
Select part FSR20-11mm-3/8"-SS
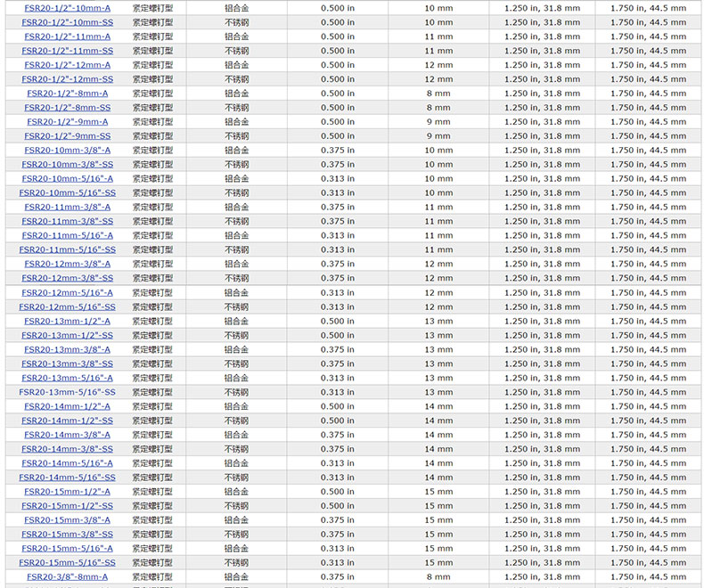click(67, 222)
